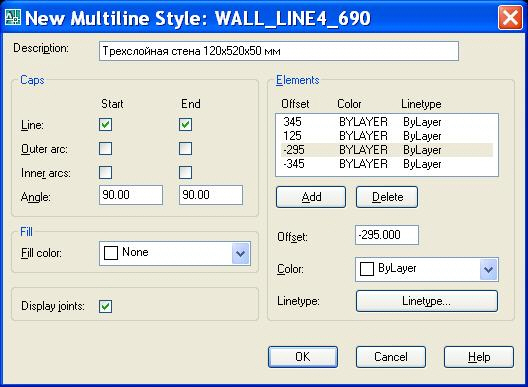Click the Linetype column header
This screenshot has height=387, width=528.
421,104
